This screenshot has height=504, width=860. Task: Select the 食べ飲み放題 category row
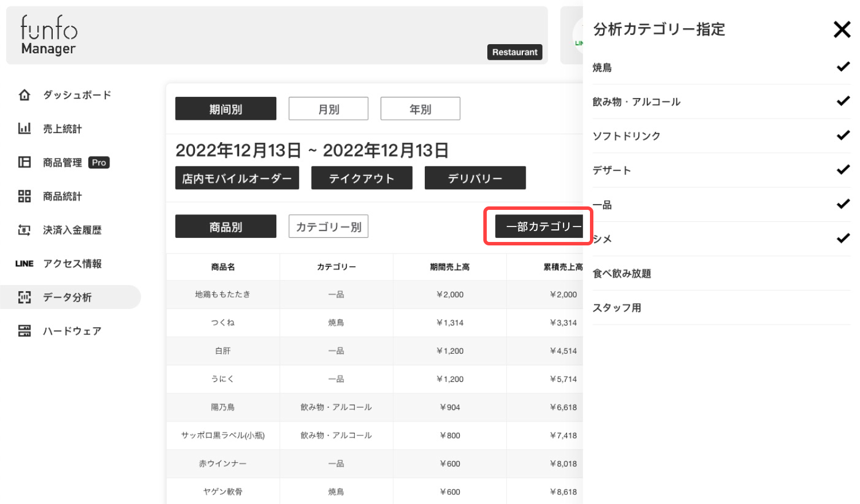721,274
